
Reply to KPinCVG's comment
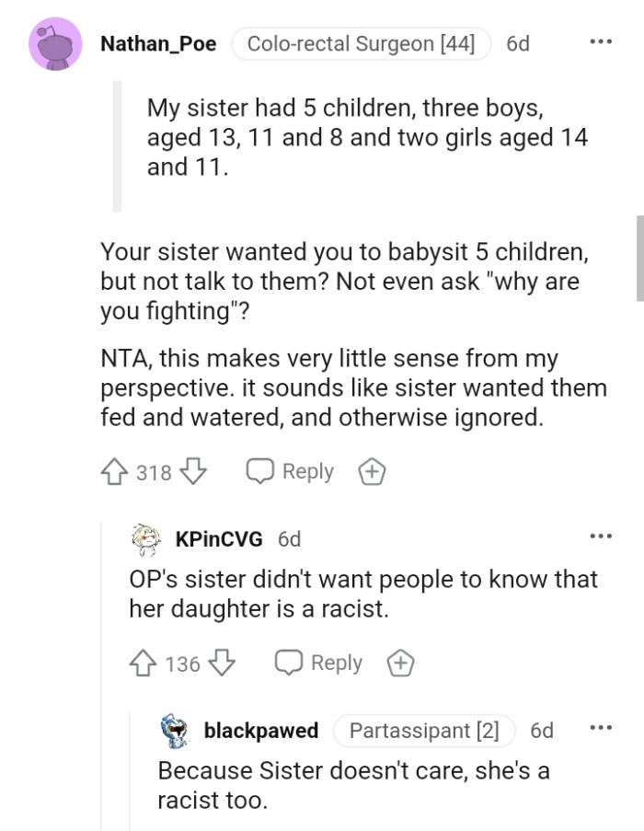pos(318,662)
